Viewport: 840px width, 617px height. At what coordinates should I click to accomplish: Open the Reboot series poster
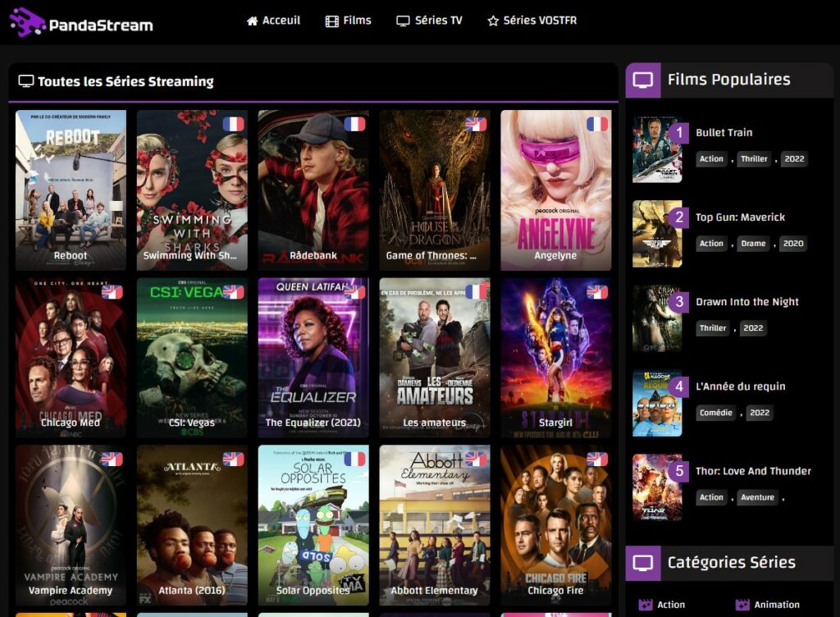click(x=71, y=190)
